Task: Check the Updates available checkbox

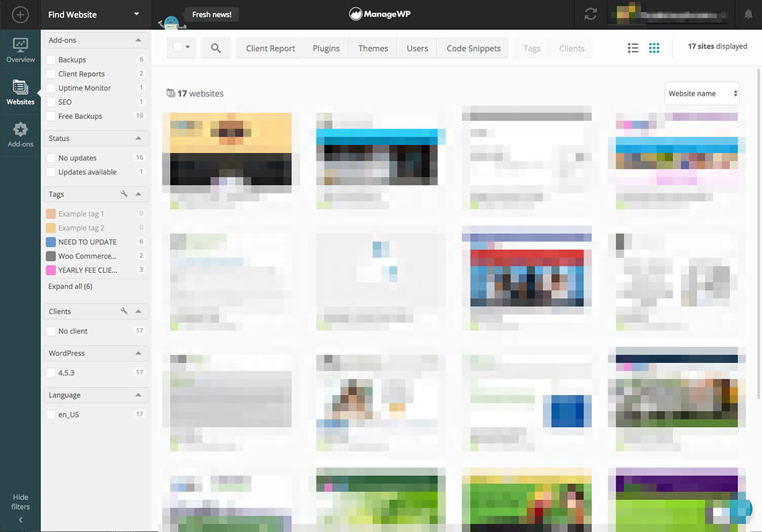Action: (51, 172)
